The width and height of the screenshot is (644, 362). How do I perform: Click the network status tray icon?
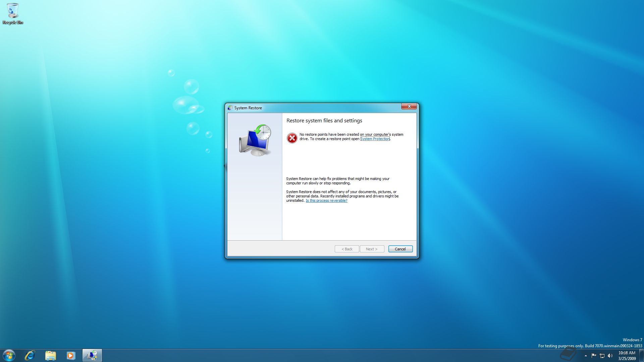tap(602, 356)
